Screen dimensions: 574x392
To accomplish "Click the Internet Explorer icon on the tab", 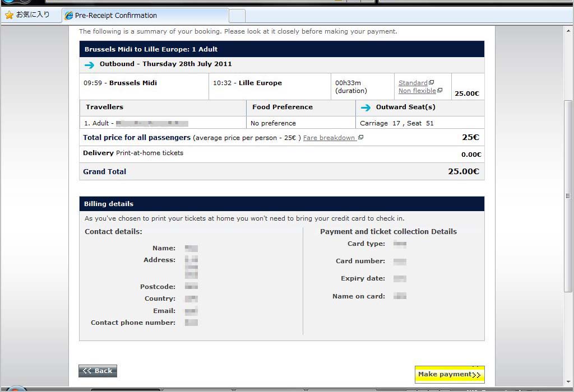I will click(68, 16).
